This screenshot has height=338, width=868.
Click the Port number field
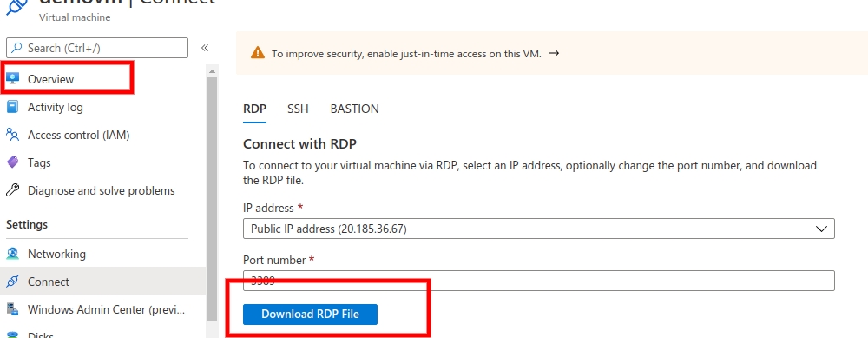pyautogui.click(x=539, y=281)
